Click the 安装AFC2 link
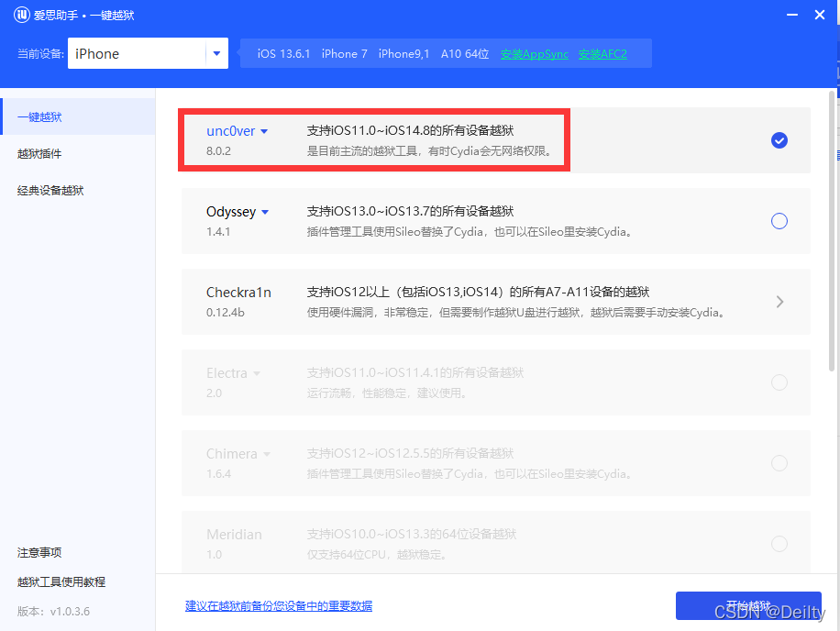The height and width of the screenshot is (631, 840). [602, 54]
